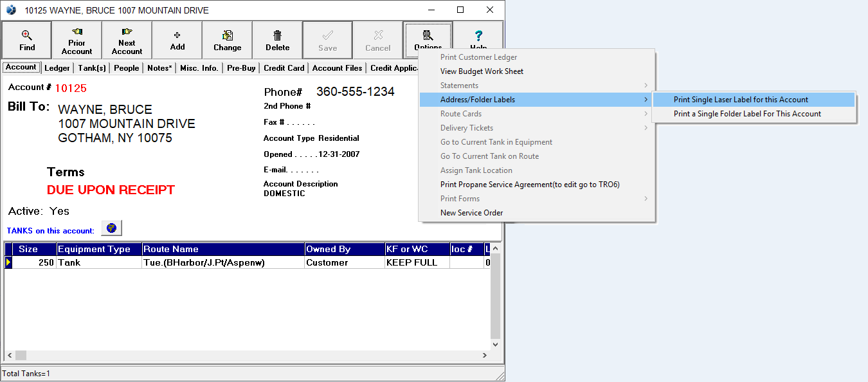Go to Prior Account

pos(77,40)
